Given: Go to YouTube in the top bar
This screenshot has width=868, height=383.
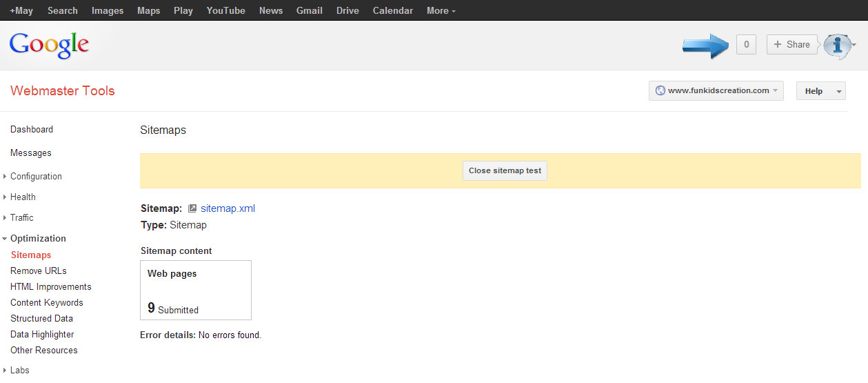Looking at the screenshot, I should coord(225,10).
